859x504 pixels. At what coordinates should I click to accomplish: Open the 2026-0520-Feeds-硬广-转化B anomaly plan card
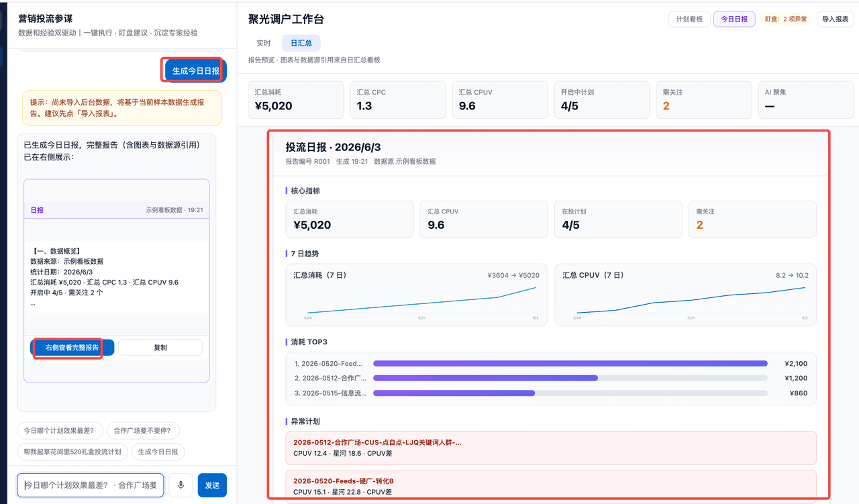(551, 486)
